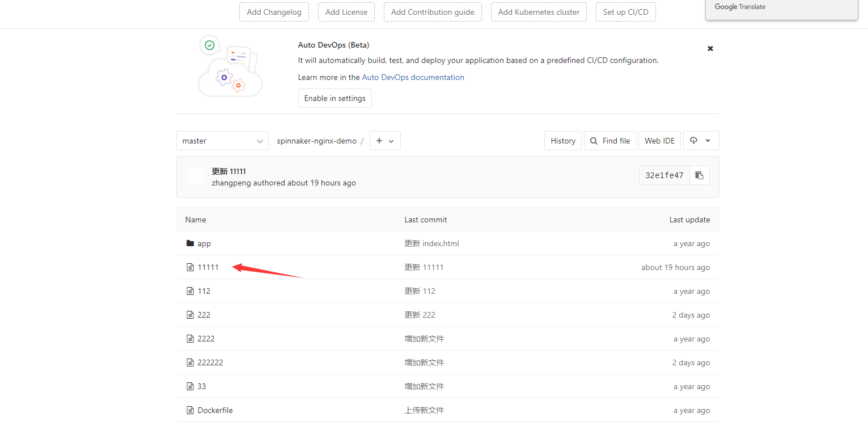Viewport: 868px width, 426px height.
Task: Click the zhangpeng author avatar
Action: tap(196, 176)
